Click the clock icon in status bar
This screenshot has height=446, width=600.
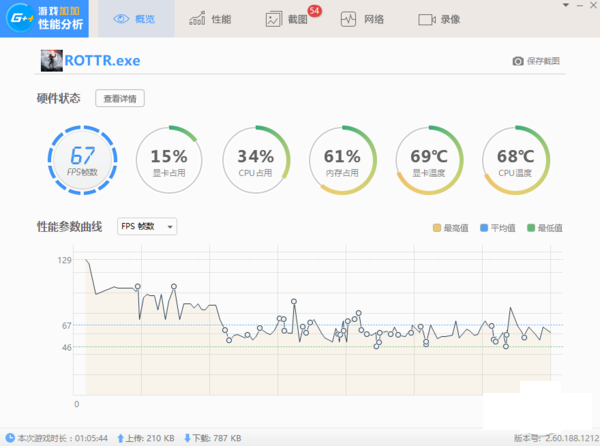click(x=10, y=438)
